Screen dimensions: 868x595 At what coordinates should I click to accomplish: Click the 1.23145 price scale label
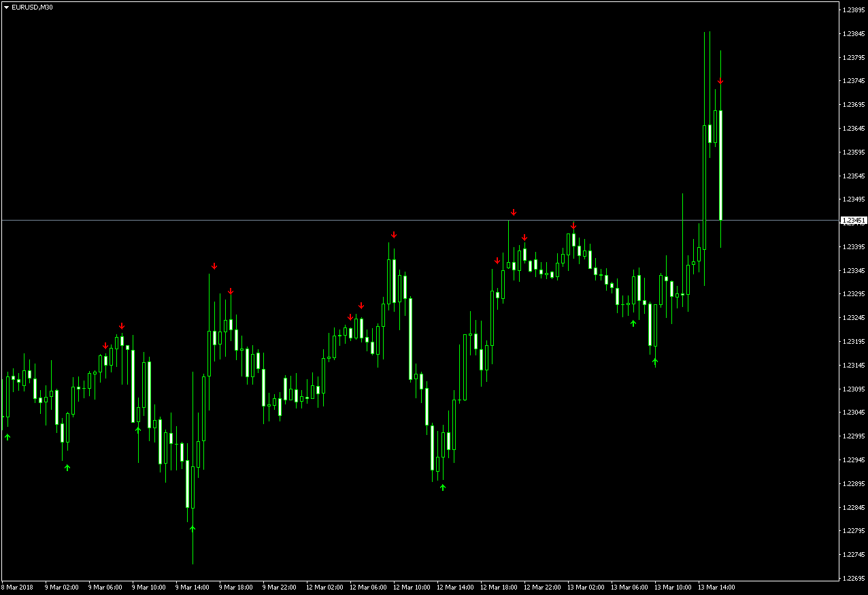854,366
